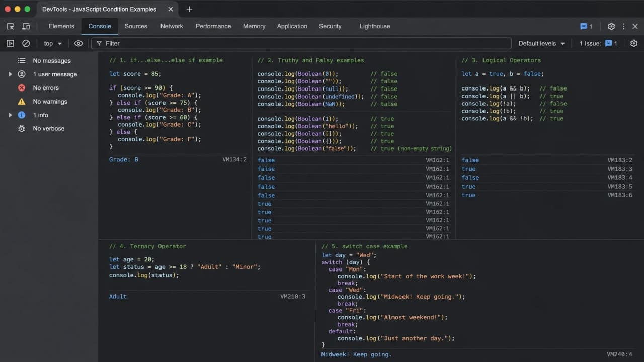Screen dimensions: 644x362
Task: Click 'Midweek! Keep going.' output line
Action: pos(356,354)
